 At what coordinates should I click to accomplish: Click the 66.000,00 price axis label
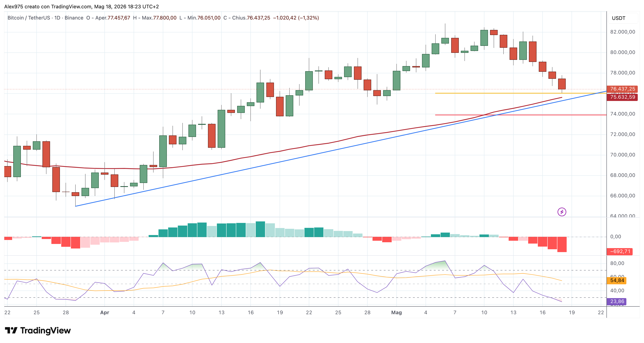pos(623,196)
